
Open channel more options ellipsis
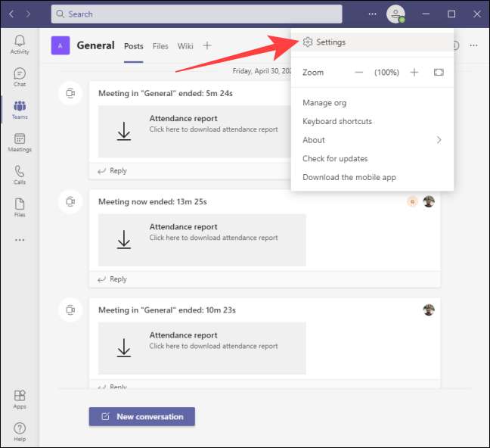473,45
